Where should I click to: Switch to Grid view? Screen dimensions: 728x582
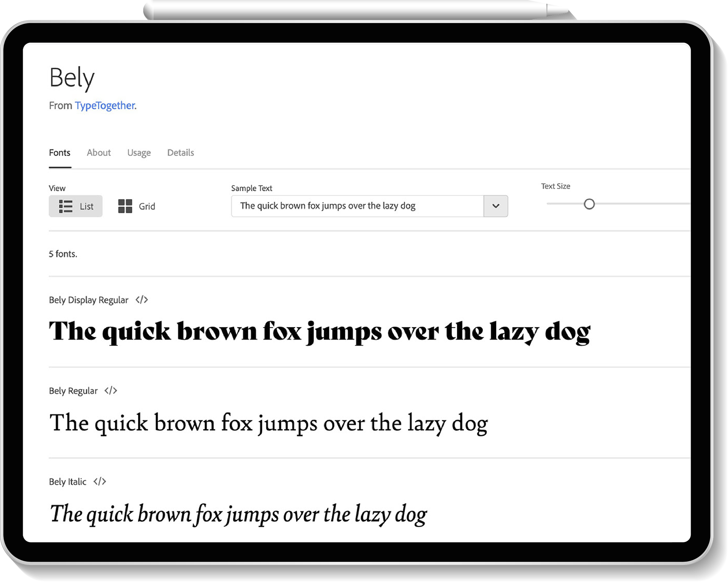pos(136,206)
